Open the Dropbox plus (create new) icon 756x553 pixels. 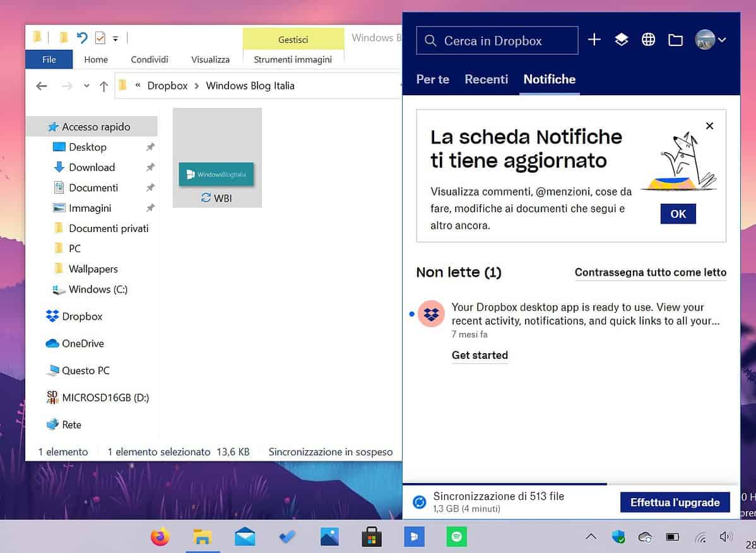(x=594, y=39)
